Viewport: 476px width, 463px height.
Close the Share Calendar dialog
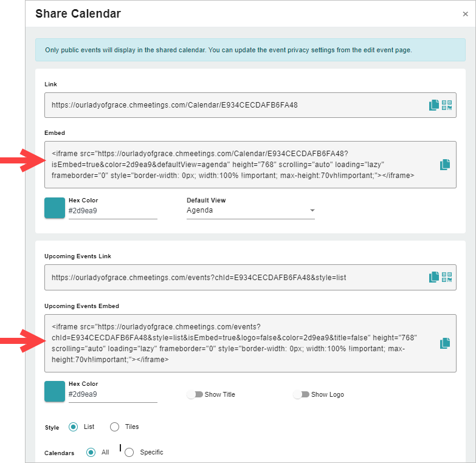(465, 14)
